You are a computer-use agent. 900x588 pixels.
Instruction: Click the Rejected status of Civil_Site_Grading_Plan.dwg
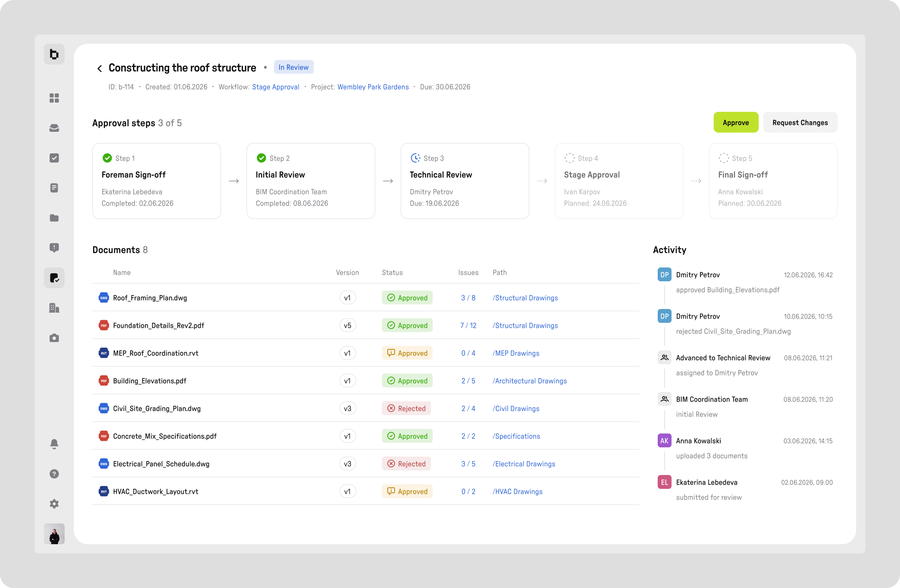point(407,409)
